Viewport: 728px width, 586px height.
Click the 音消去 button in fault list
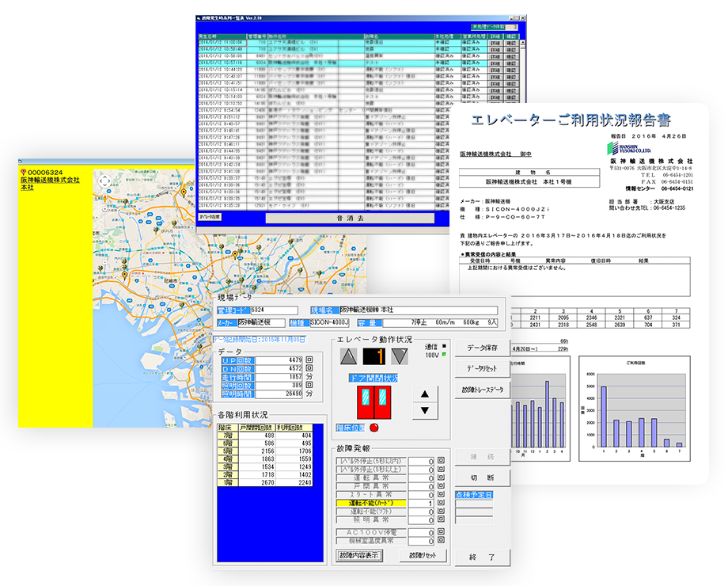(350, 218)
